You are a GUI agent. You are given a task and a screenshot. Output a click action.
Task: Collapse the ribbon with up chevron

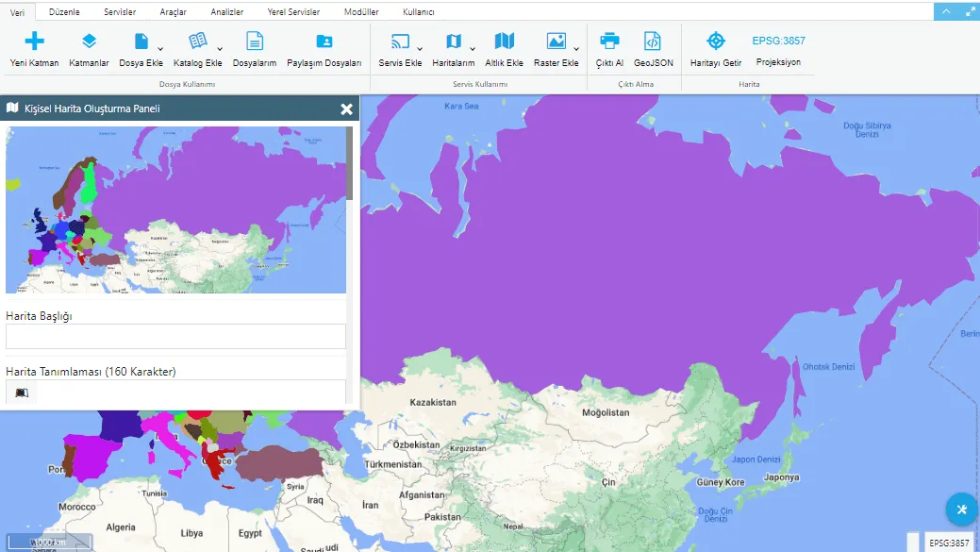[x=946, y=11]
